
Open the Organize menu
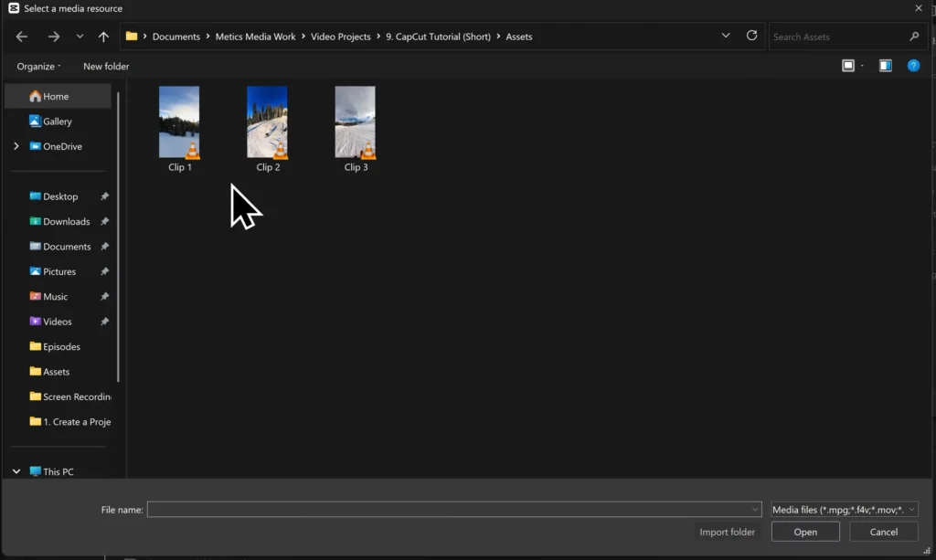38,66
